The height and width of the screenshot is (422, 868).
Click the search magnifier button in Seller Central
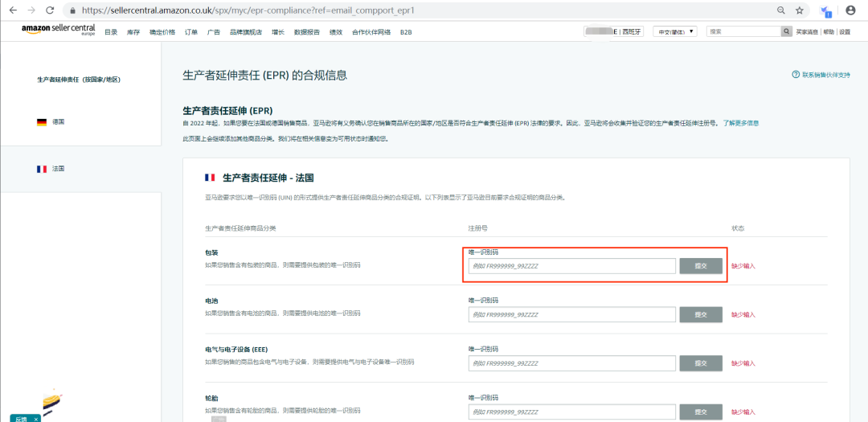[x=787, y=31]
